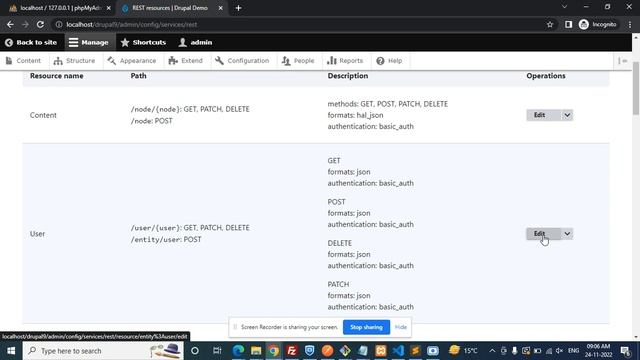Click Stop sharing in screen recorder bar

click(x=366, y=327)
